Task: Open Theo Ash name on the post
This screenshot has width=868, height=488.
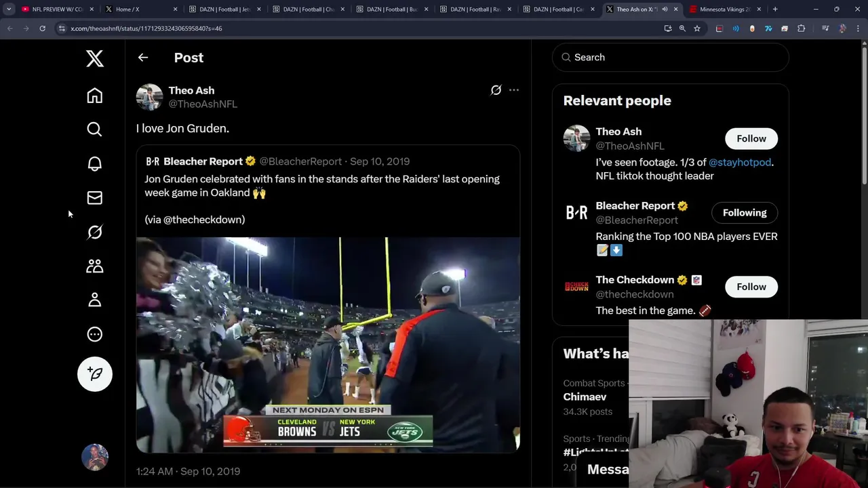Action: (191, 91)
